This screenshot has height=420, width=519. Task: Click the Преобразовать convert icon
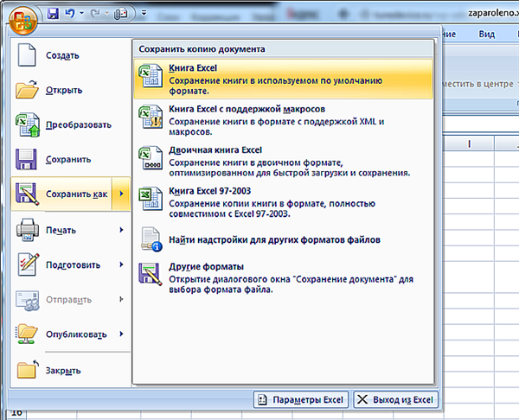click(28, 124)
